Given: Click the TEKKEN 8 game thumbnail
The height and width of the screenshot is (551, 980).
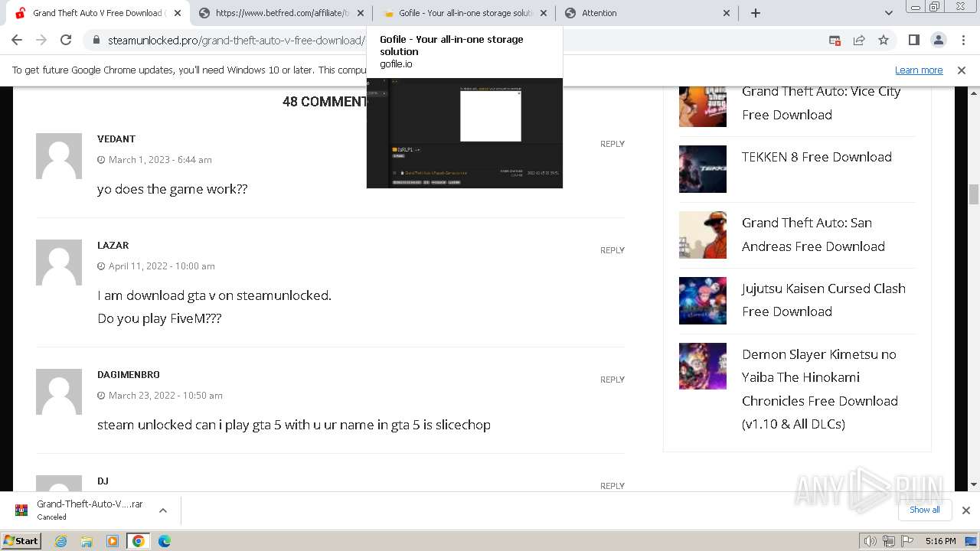Looking at the screenshot, I should point(703,169).
